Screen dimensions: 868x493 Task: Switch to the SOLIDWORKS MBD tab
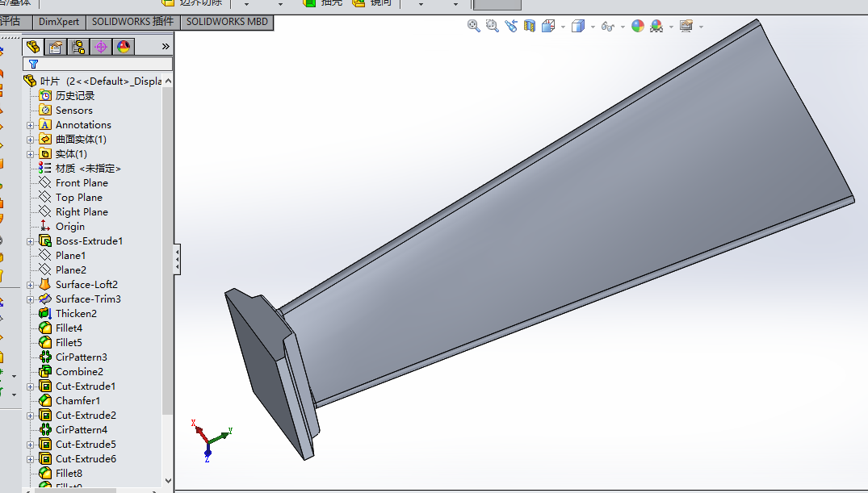227,22
